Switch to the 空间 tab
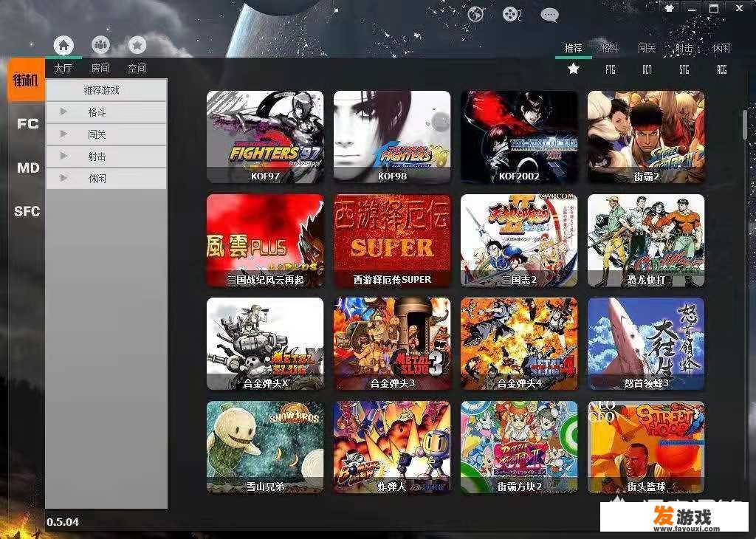The width and height of the screenshot is (756, 539). point(137,68)
